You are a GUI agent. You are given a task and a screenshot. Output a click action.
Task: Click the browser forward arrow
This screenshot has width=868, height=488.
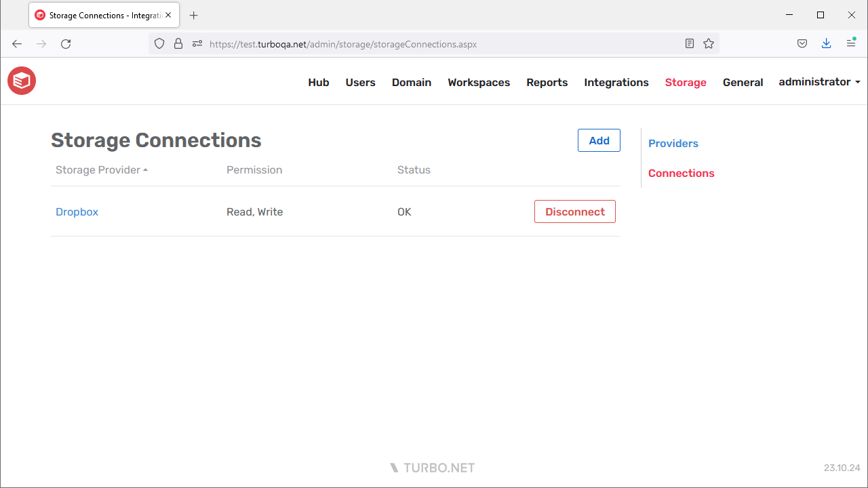(41, 44)
